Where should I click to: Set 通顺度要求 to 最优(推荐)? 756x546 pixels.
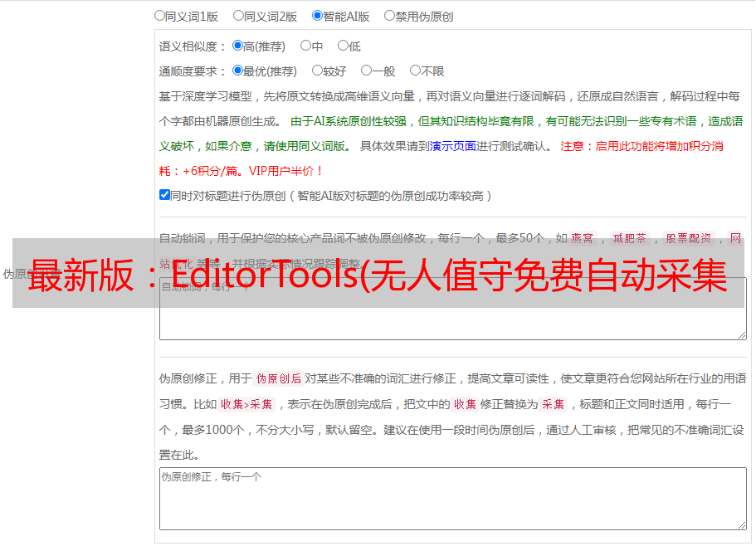(x=238, y=71)
